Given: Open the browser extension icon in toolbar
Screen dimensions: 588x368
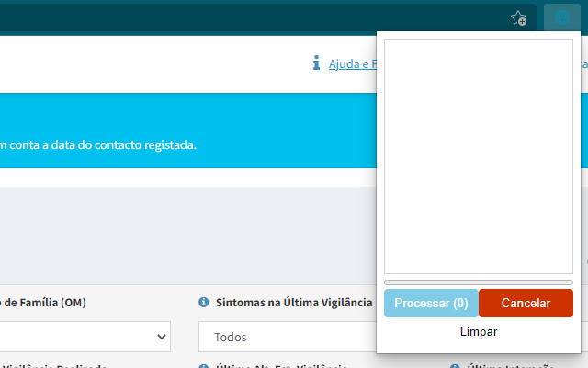Looking at the screenshot, I should 562,17.
